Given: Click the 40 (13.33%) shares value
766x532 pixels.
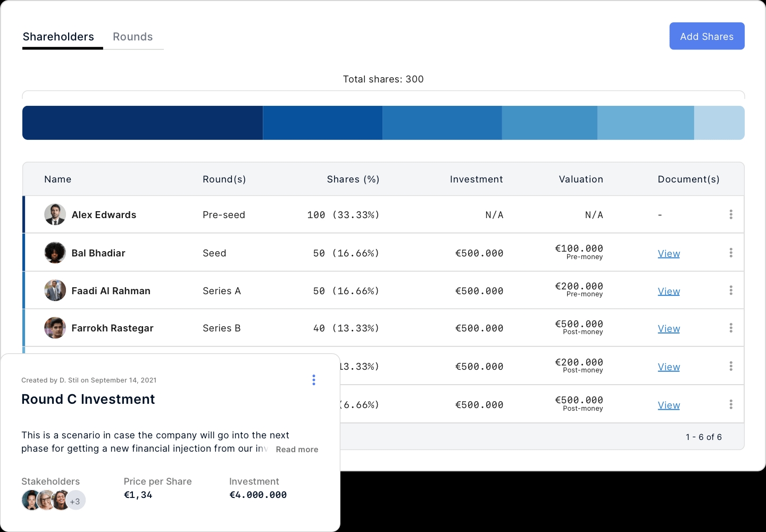Looking at the screenshot, I should (x=346, y=328).
